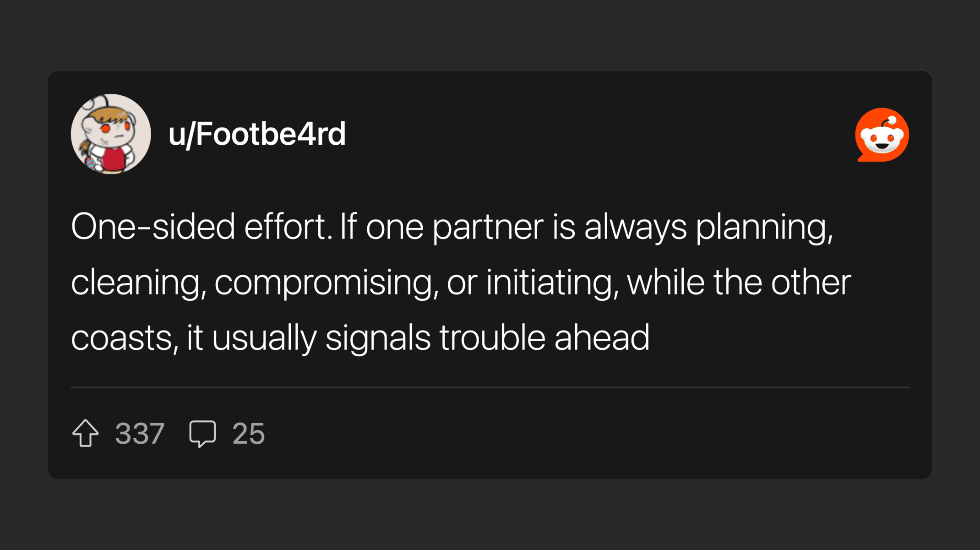Screen dimensions: 980x550
Task: Click the word "cleaning," in the comment
Action: (138, 283)
